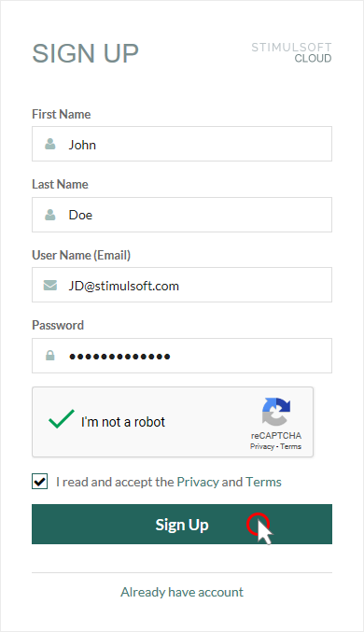Click the I'm not a robot label

(123, 422)
